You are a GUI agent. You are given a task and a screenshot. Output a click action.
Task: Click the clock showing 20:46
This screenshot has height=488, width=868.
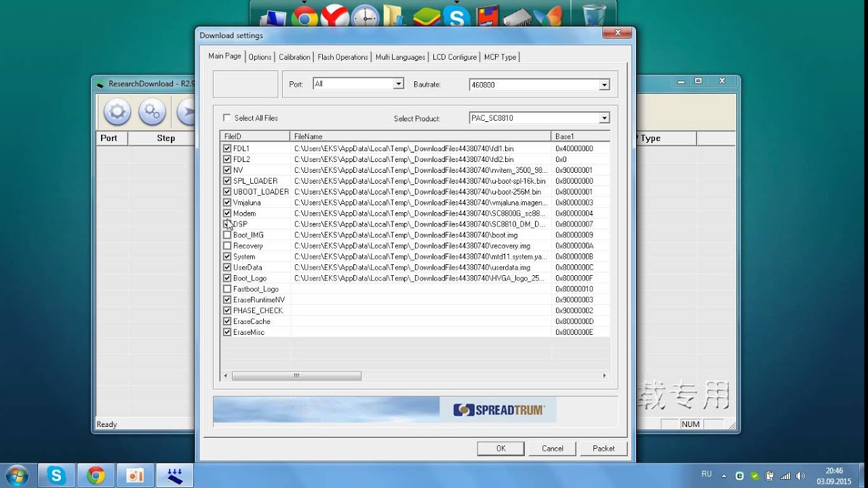(x=834, y=470)
